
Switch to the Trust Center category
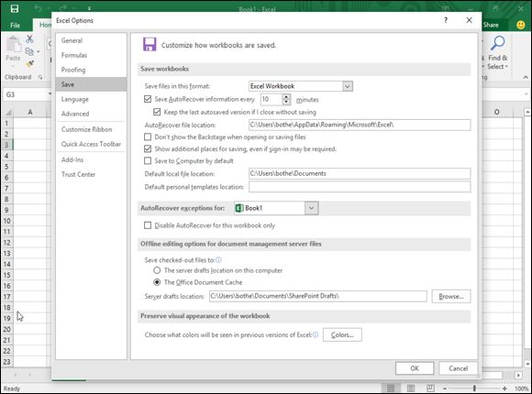click(78, 174)
